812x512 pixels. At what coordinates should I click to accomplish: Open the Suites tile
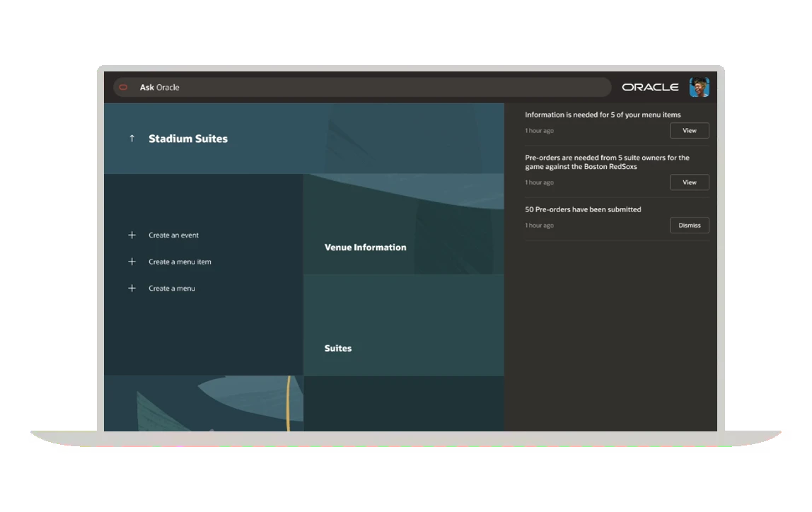pos(337,348)
